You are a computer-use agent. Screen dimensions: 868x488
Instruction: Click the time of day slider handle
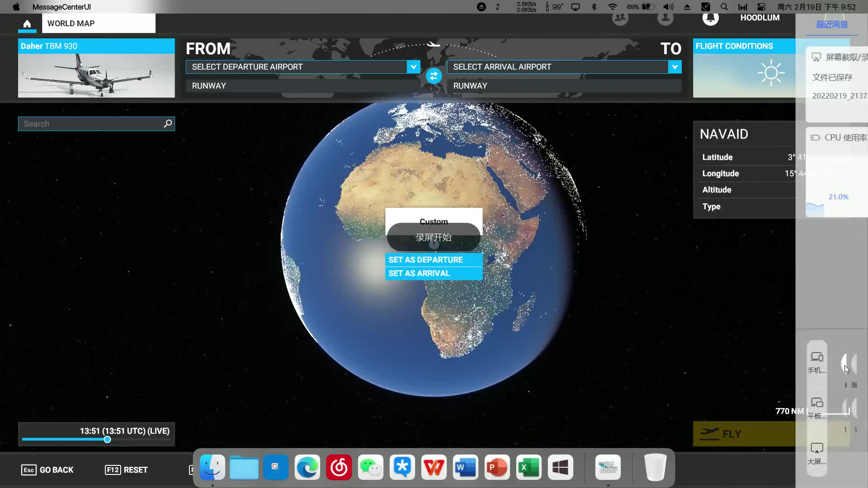pyautogui.click(x=107, y=440)
